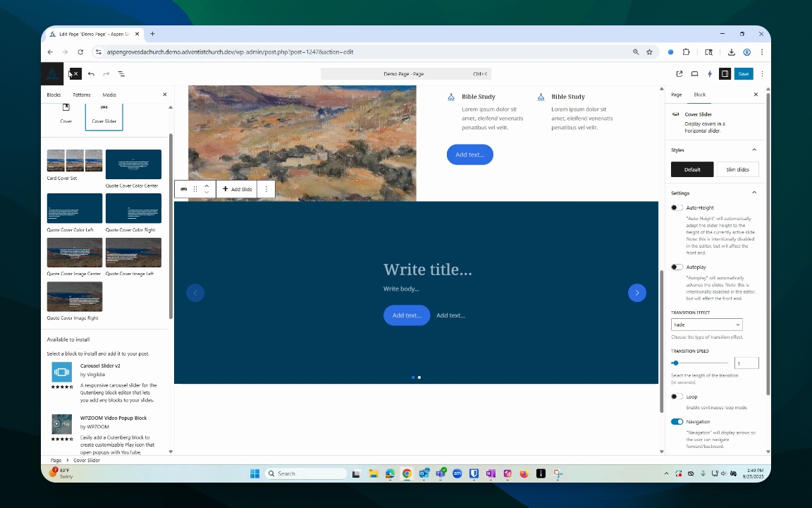
Task: Disable the Navigation toggle
Action: (677, 421)
